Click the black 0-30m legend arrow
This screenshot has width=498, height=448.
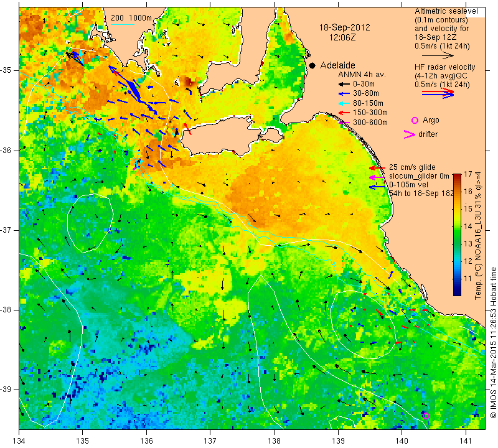[344, 85]
